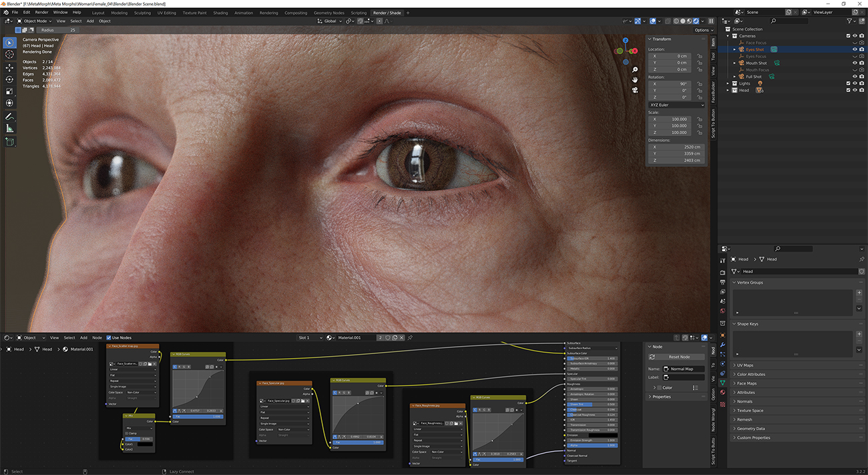Open the Modifier properties wrench tab

pos(722,345)
